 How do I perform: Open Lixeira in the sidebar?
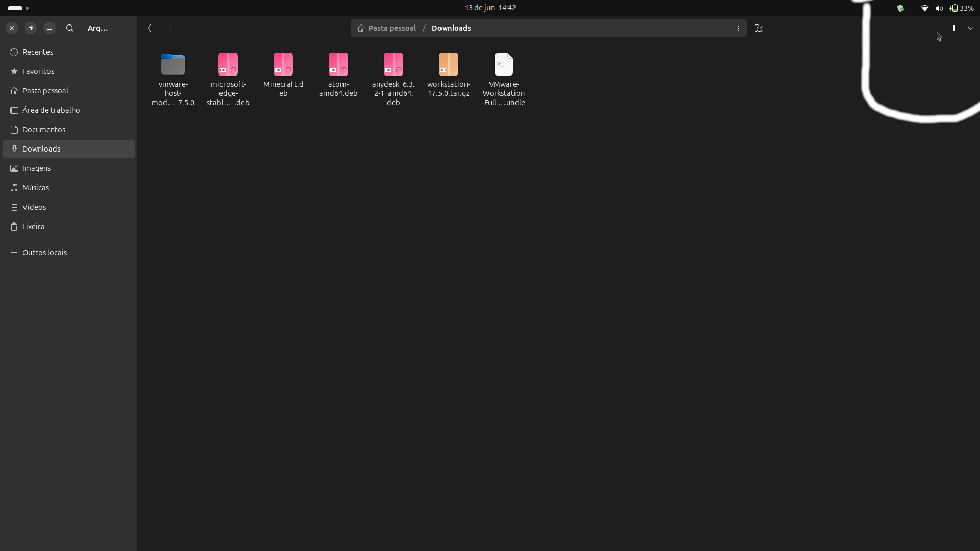click(x=69, y=227)
